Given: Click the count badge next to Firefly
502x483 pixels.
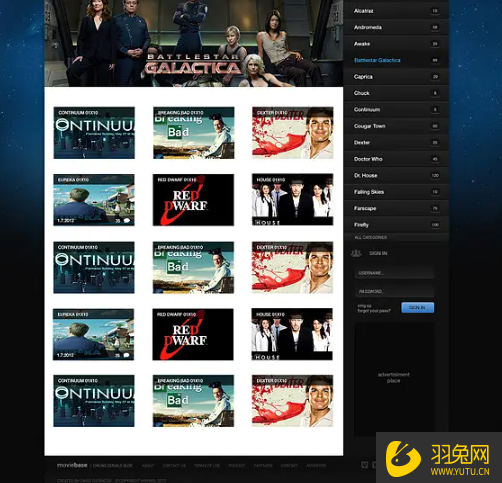Looking at the screenshot, I should pos(435,225).
